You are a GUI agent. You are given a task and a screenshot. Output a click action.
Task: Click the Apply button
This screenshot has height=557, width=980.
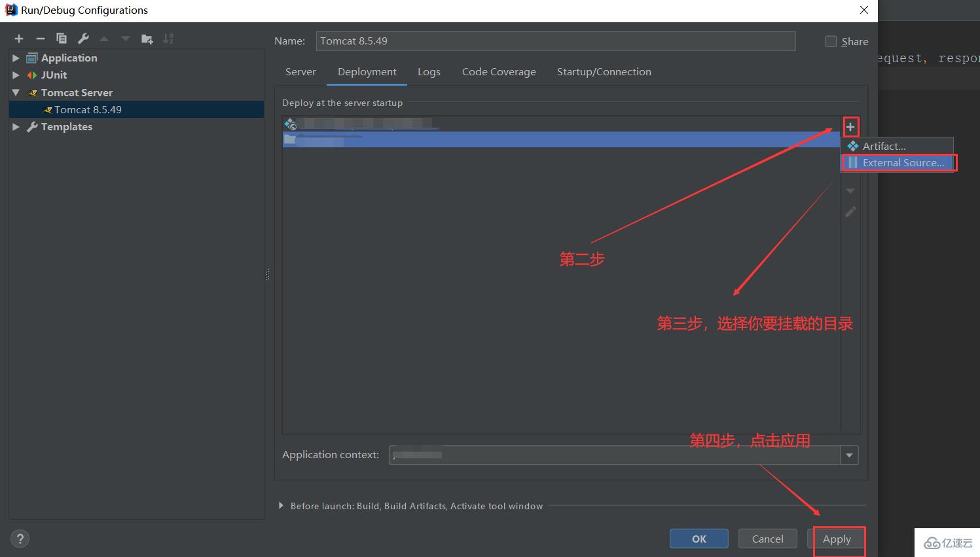coord(837,539)
